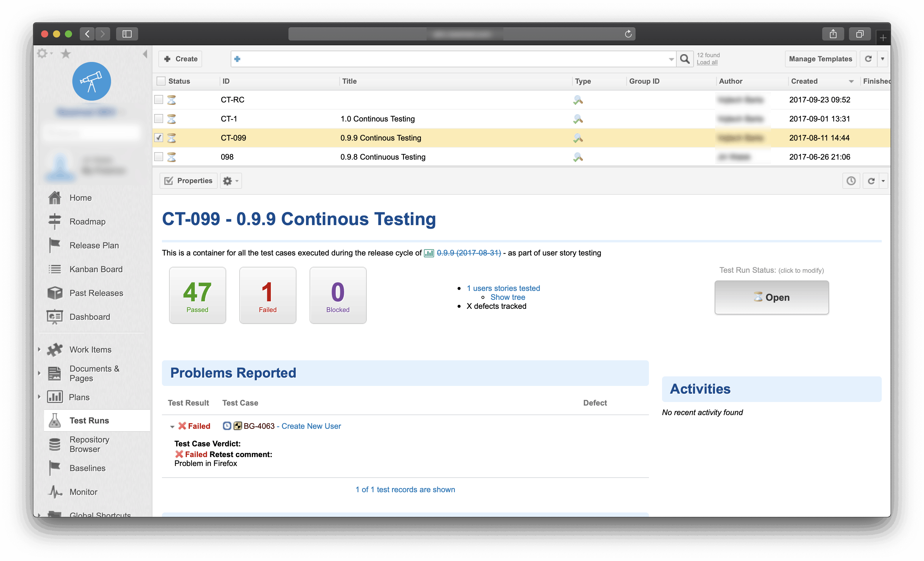Click the Show tree link

[x=508, y=297]
